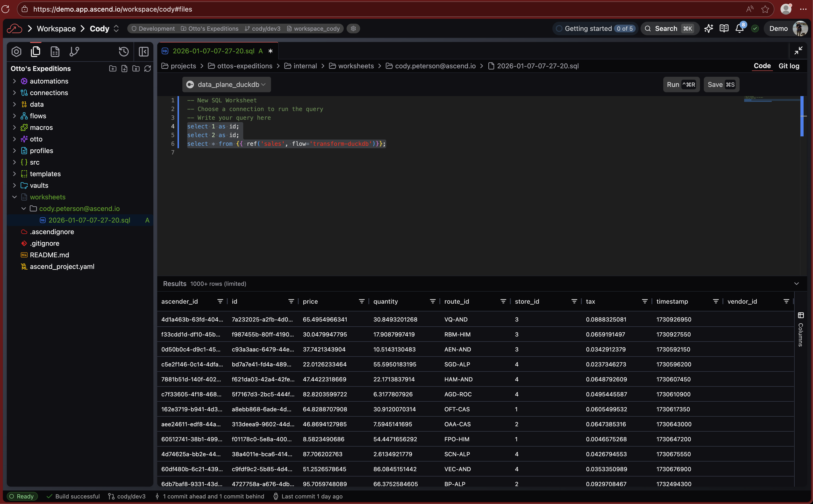Open the worksheets panel icon in sidebar

click(x=55, y=51)
